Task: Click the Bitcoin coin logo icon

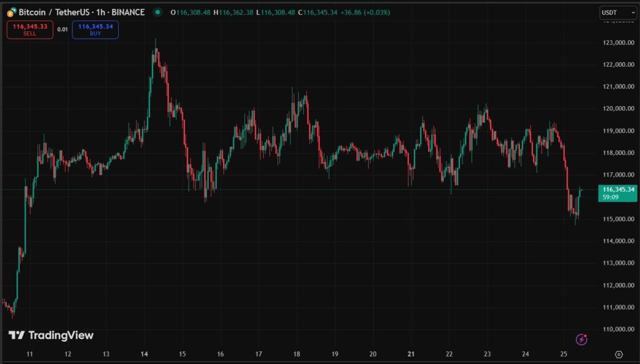Action: tap(11, 12)
